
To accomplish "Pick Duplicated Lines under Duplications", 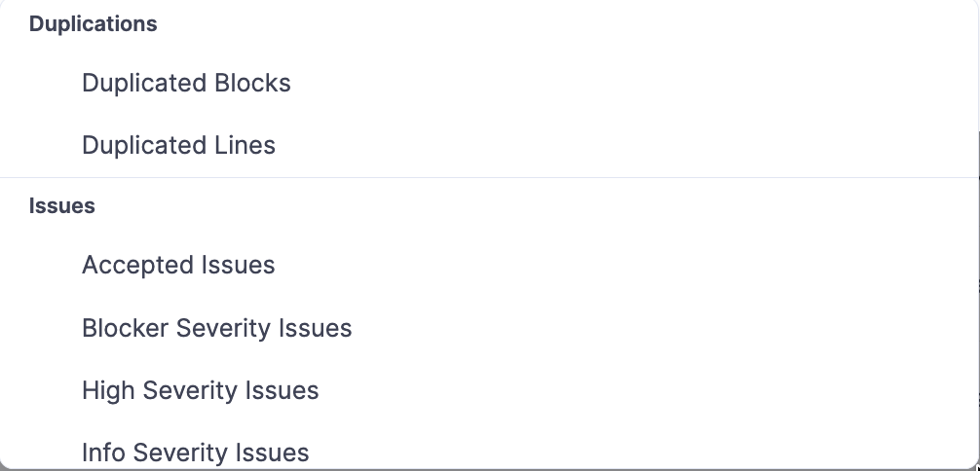I will click(x=178, y=146).
